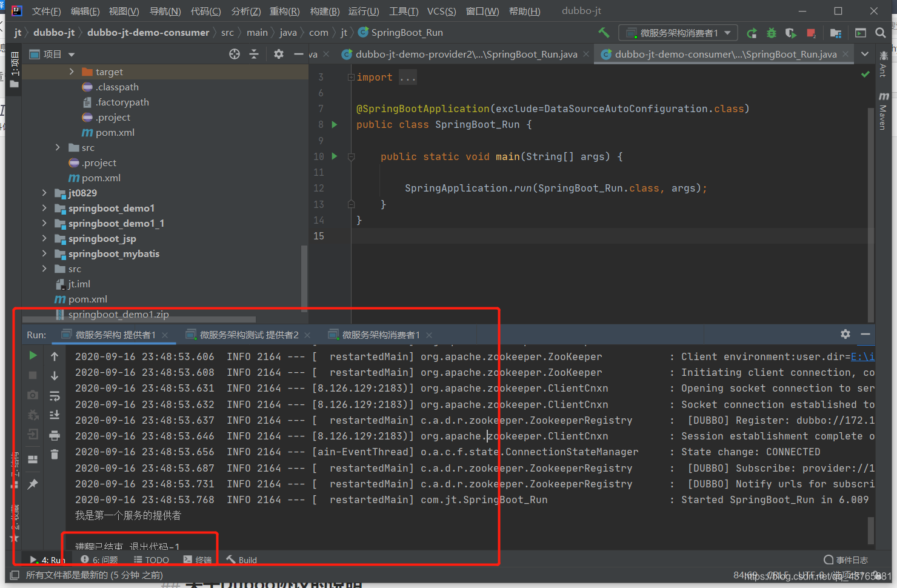
Task: Hide the project tool window
Action: [298, 54]
